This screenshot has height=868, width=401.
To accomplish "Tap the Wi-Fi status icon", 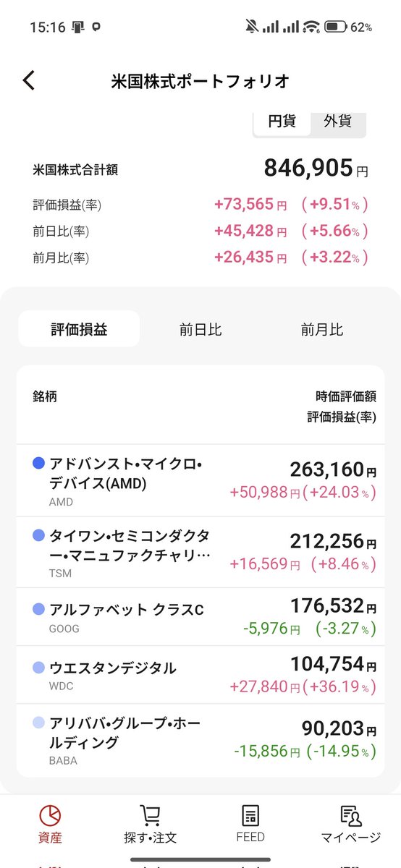I will (312, 27).
